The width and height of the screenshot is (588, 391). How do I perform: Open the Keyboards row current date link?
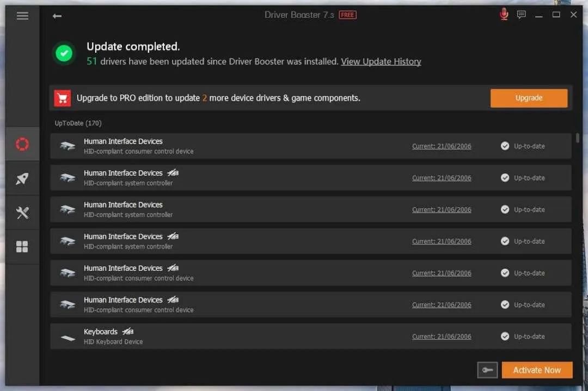[442, 337]
